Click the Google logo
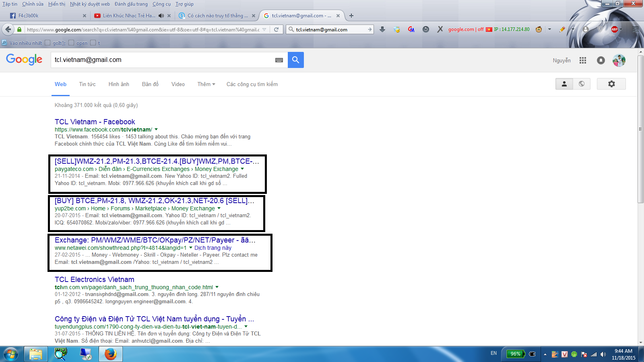The height and width of the screenshot is (362, 644). [x=24, y=60]
